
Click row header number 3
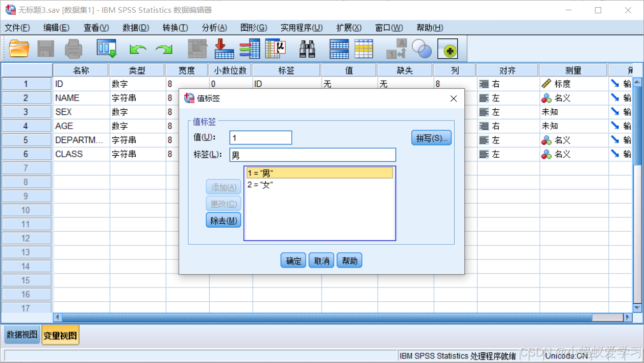coord(27,112)
